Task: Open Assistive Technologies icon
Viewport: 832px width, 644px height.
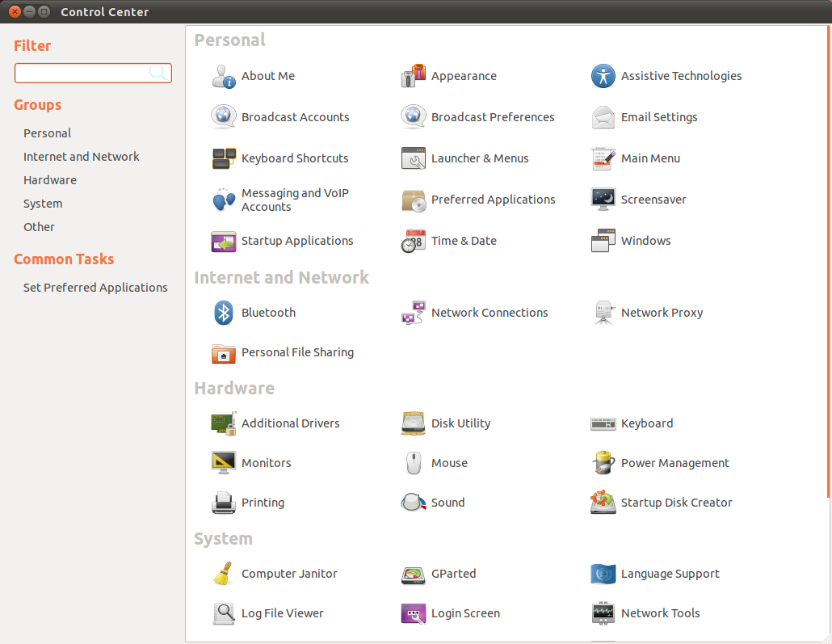Action: (603, 76)
